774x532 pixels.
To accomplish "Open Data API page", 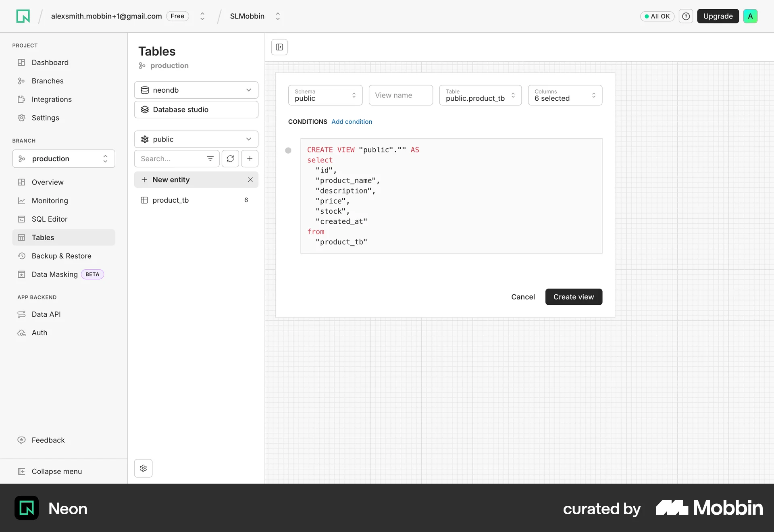I will pos(64,314).
